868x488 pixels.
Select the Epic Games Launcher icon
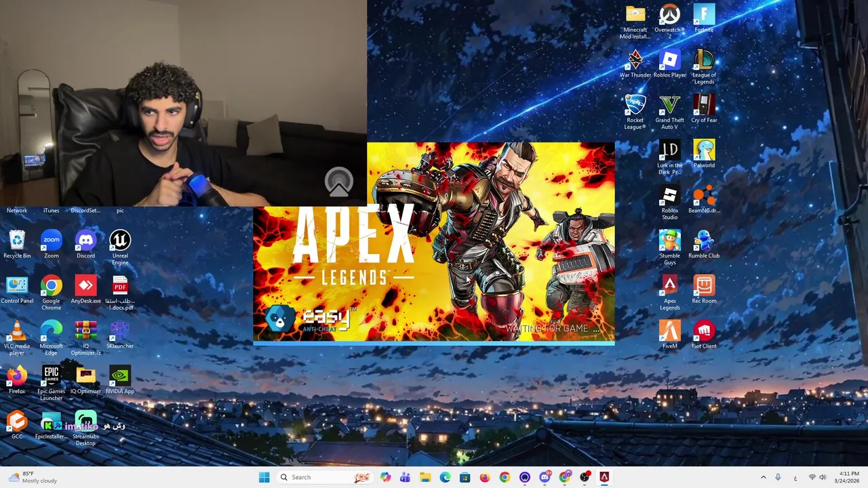click(51, 384)
